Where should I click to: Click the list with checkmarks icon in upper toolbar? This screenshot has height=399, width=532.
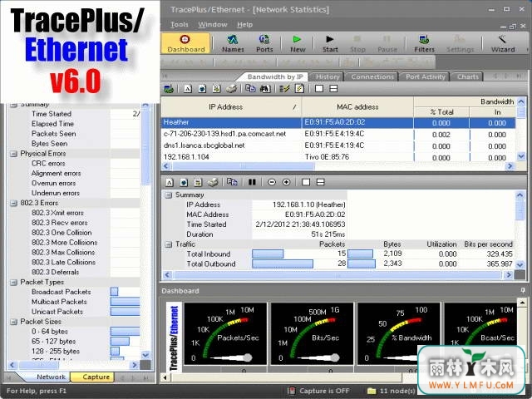point(284,89)
